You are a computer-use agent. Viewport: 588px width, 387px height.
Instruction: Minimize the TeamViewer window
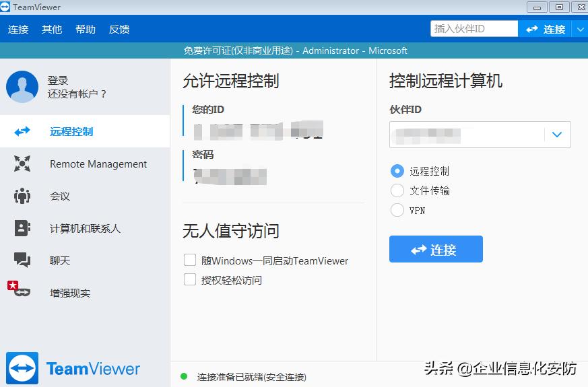coord(537,7)
